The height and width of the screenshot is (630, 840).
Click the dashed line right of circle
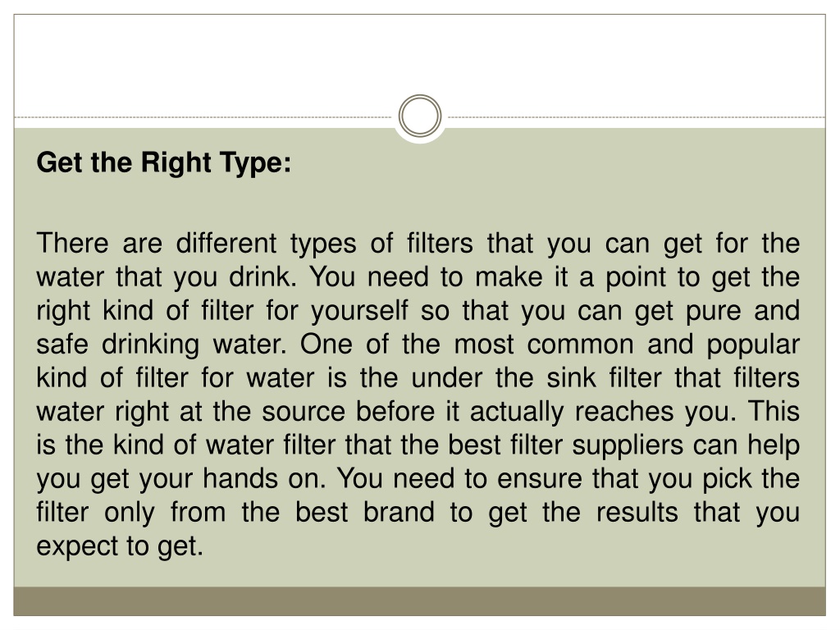636,116
